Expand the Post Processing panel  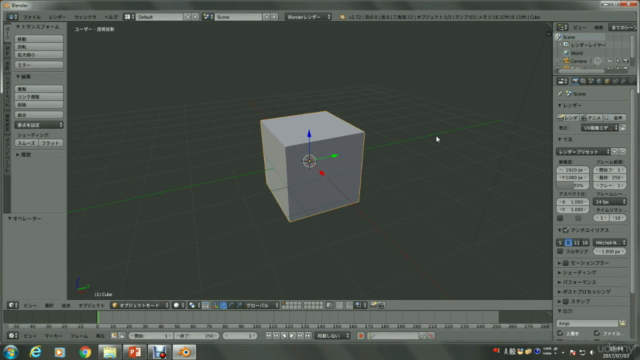tap(585, 292)
